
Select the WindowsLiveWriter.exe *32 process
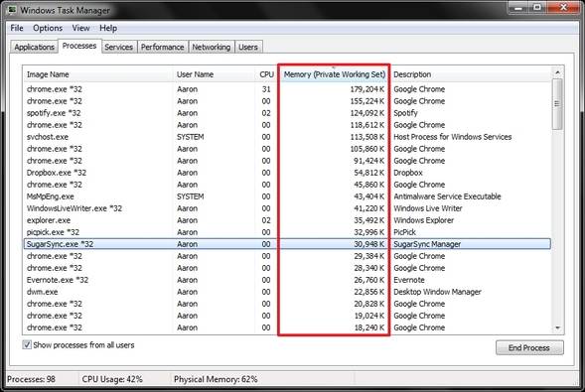287,208
